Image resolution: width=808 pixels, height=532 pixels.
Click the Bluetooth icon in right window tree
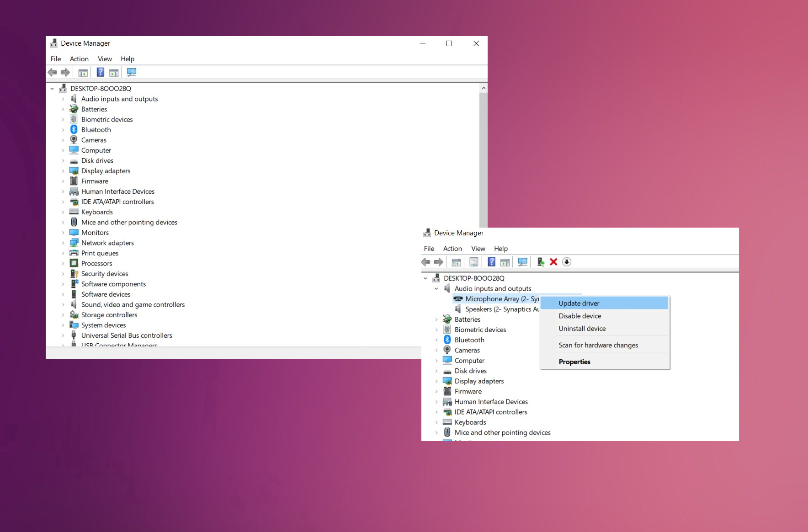click(x=447, y=340)
